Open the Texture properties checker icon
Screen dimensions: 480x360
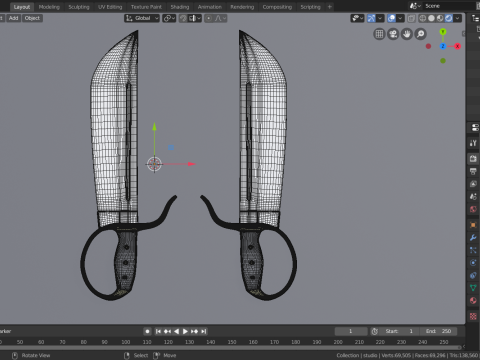pyautogui.click(x=473, y=316)
